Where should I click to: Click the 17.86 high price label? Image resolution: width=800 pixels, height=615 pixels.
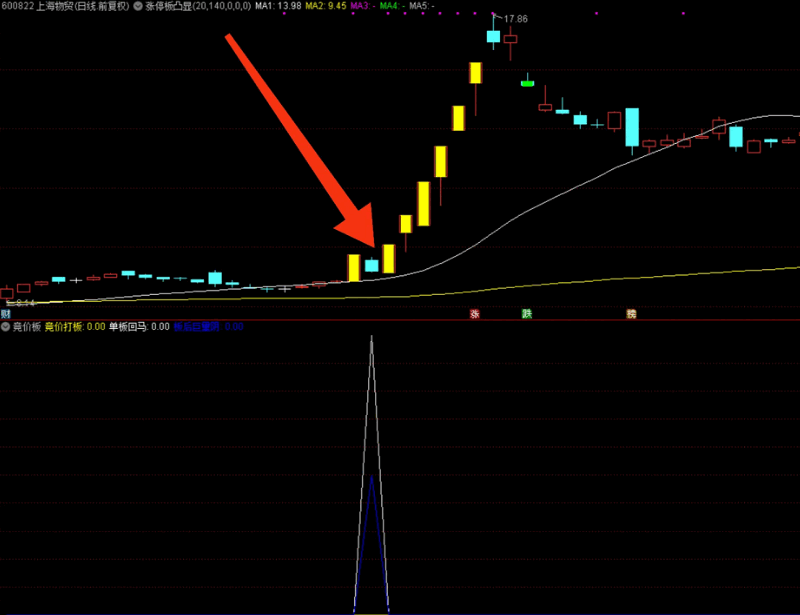click(x=515, y=19)
